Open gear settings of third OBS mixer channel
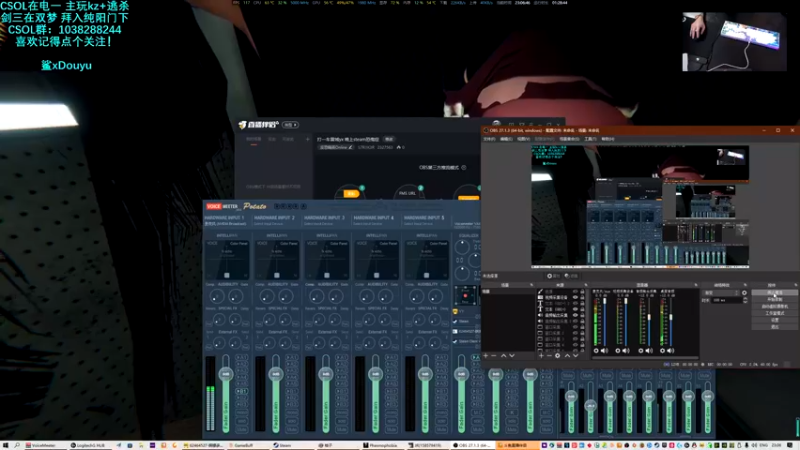Image resolution: width=800 pixels, height=450 pixels. pos(641,351)
